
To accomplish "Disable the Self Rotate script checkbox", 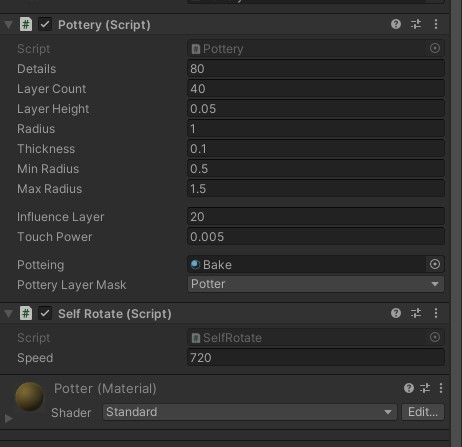I will (45, 313).
